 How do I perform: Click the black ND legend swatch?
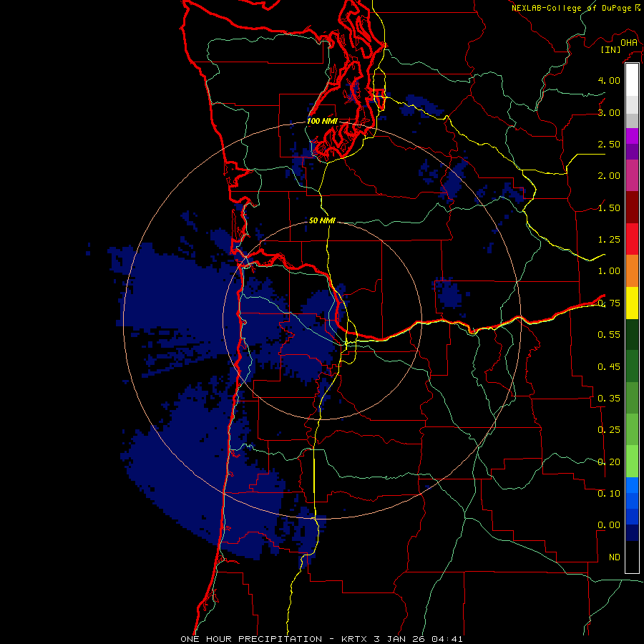[x=632, y=557]
